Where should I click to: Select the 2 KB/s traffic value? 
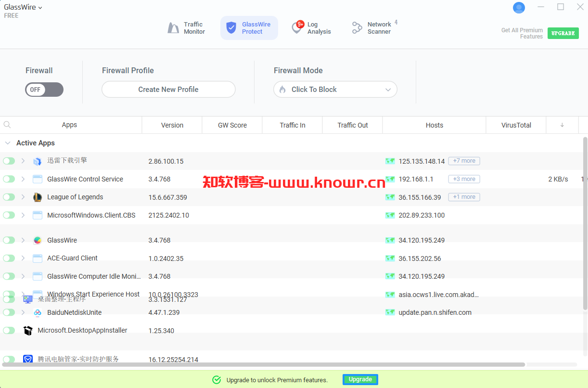point(558,179)
